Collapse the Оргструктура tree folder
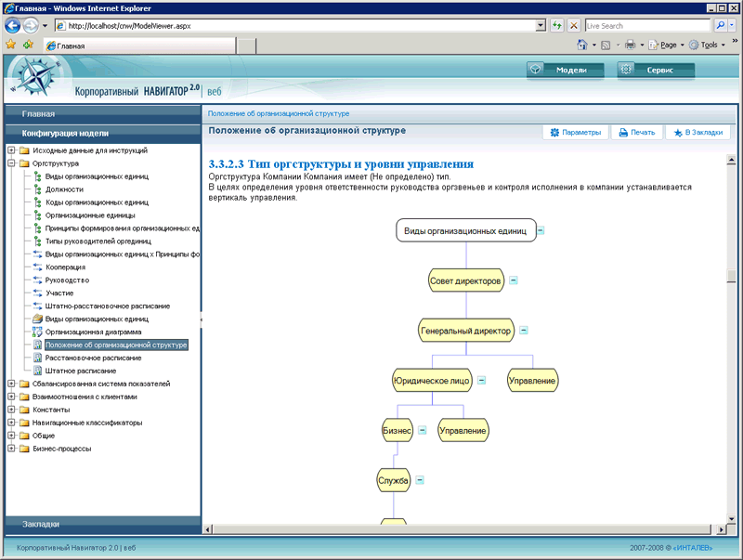This screenshot has width=743, height=560. click(11, 163)
